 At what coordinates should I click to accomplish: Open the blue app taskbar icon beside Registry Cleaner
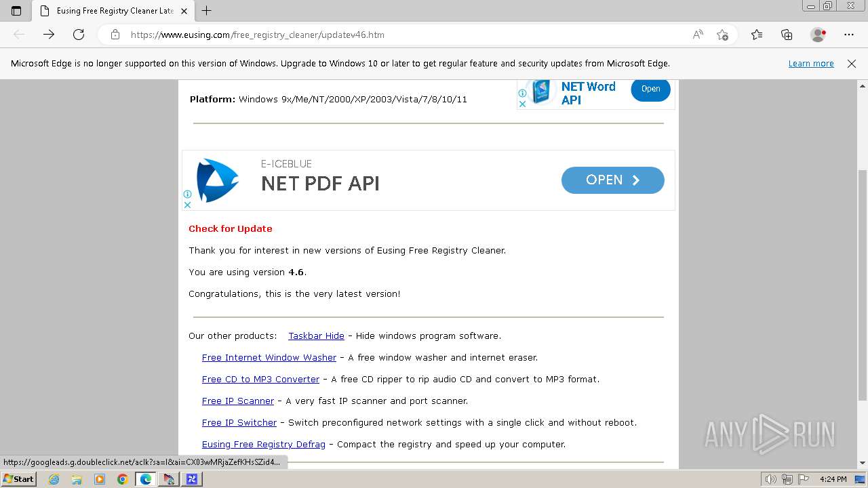192,479
